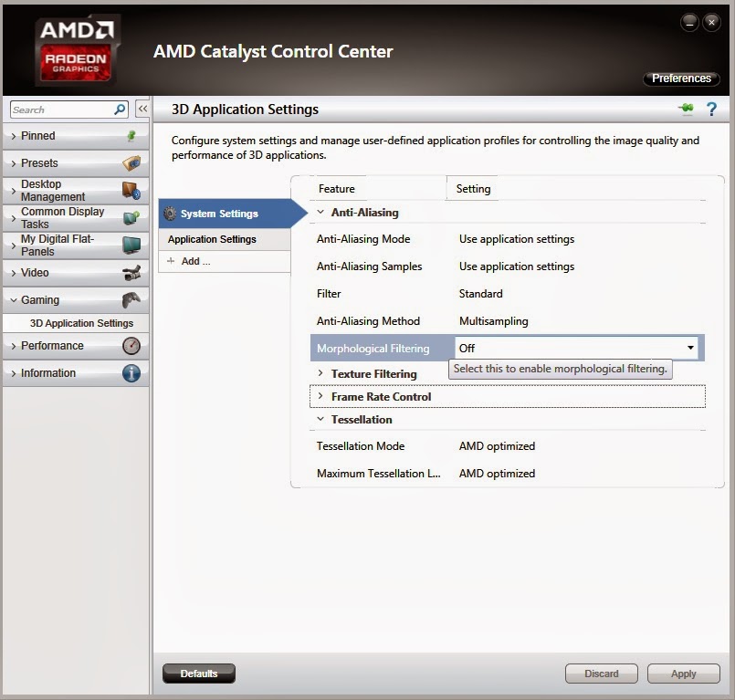Click the Common Display Tasks icon
This screenshot has width=735, height=700.
click(x=131, y=218)
